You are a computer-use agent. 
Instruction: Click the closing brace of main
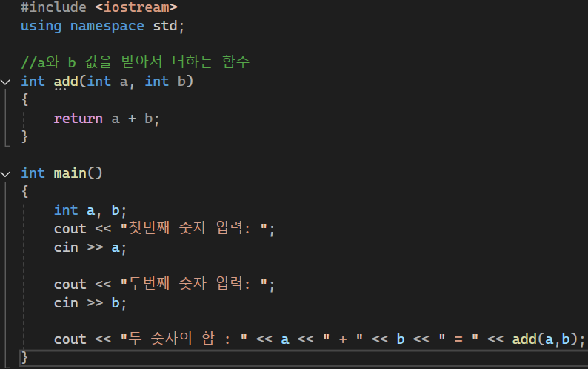24,357
